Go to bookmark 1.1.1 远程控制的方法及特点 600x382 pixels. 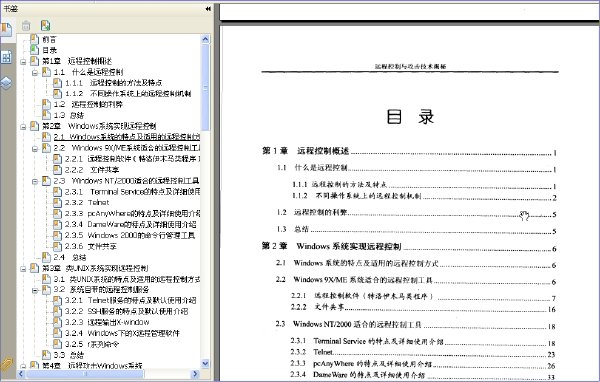pyautogui.click(x=114, y=82)
